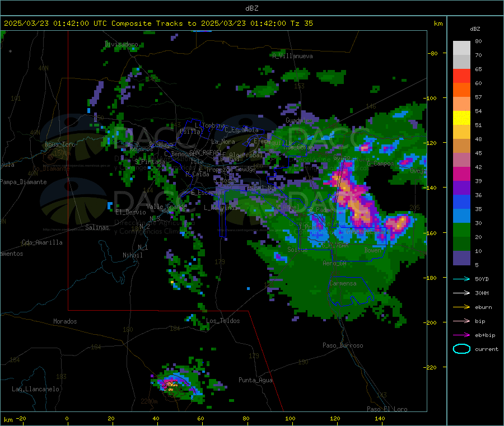This screenshot has height=426, width=504.
Task: Click the 'Aero_GA' map label
Action: pos(334,263)
